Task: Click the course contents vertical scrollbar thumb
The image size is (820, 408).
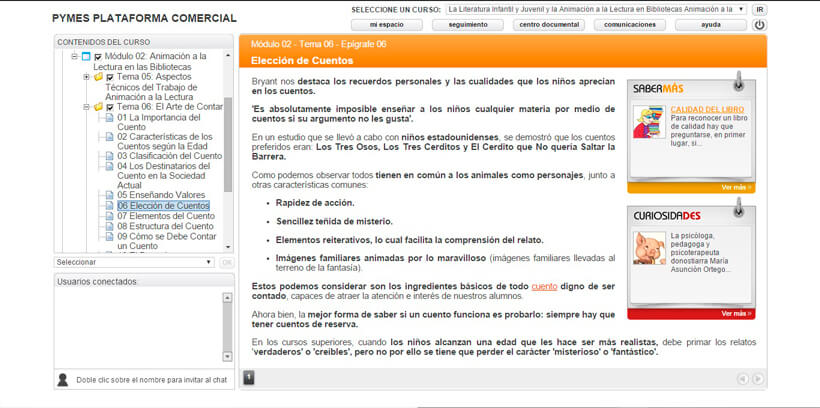Action: [x=227, y=144]
